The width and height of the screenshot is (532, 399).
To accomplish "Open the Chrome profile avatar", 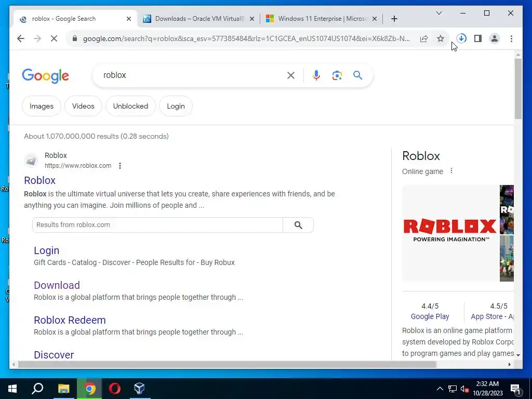I will [x=495, y=38].
